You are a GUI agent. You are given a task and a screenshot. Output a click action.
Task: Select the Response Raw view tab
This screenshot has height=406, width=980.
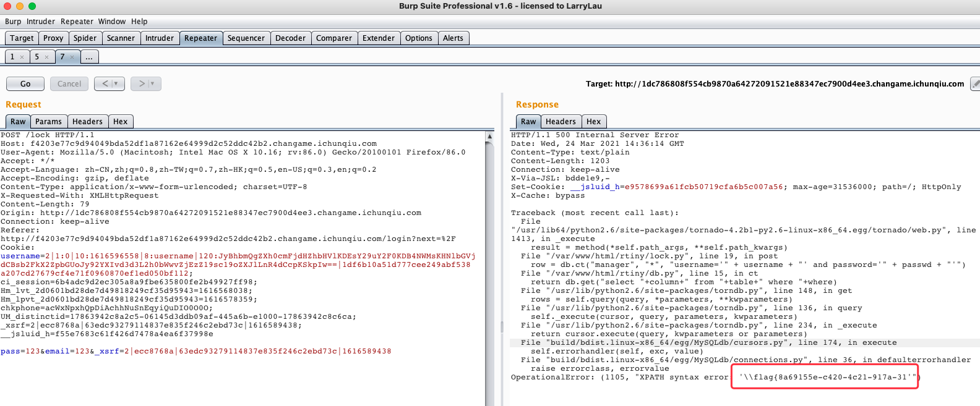[528, 122]
